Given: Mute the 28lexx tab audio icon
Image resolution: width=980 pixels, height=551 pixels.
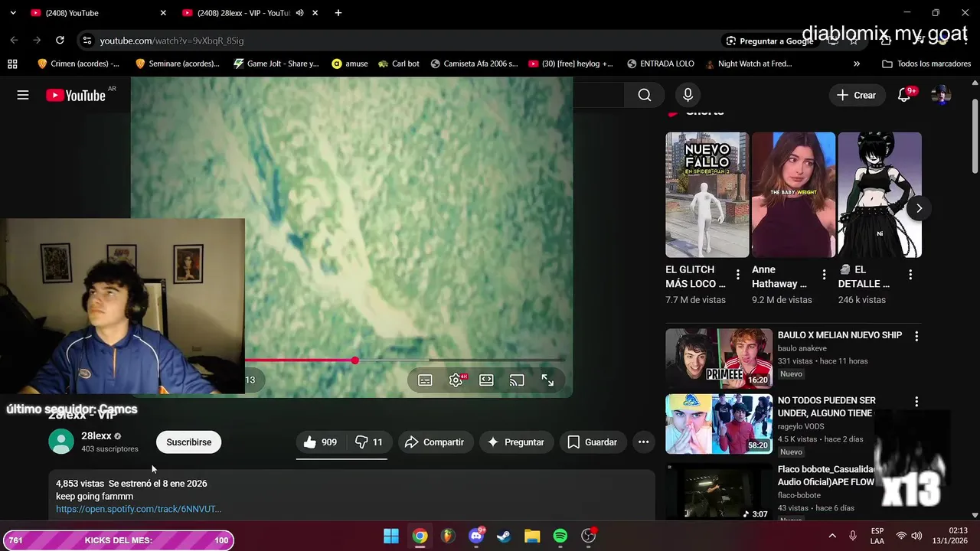Looking at the screenshot, I should (x=300, y=13).
